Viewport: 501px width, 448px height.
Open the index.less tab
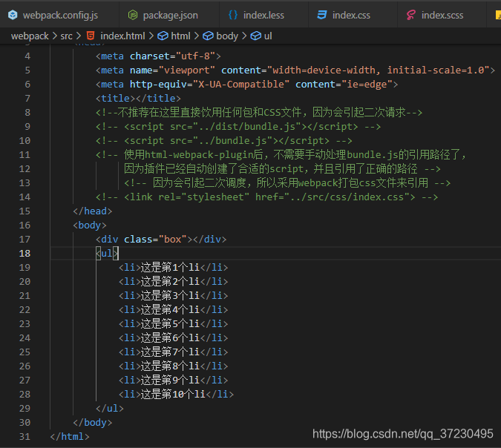263,15
